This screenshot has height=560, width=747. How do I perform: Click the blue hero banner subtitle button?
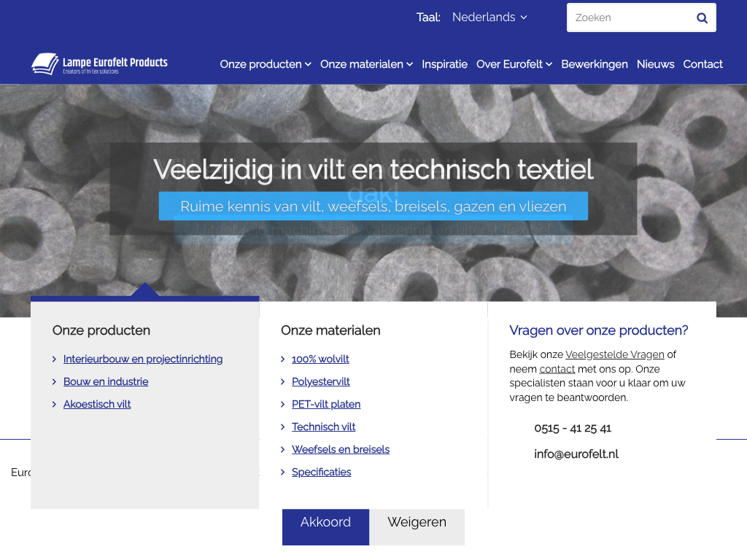[x=373, y=206]
